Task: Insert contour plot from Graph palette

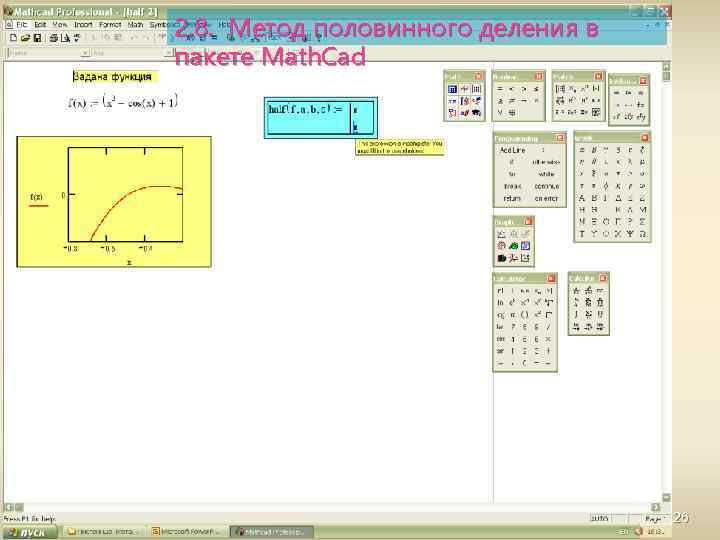Action: 525,246
